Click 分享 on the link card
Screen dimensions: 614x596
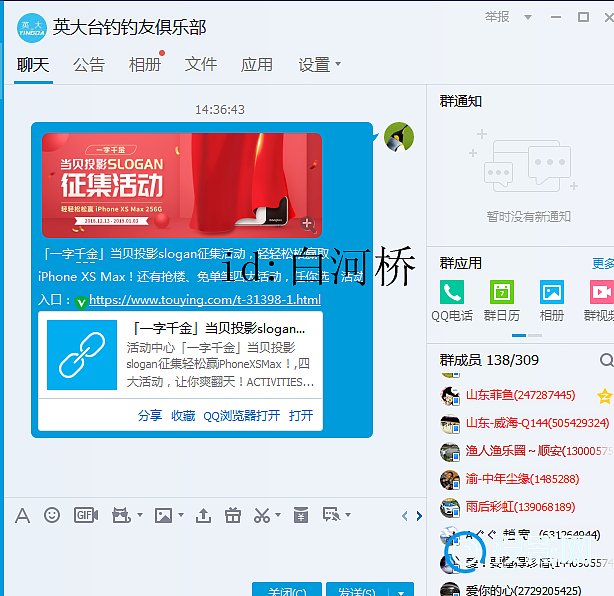(x=150, y=415)
